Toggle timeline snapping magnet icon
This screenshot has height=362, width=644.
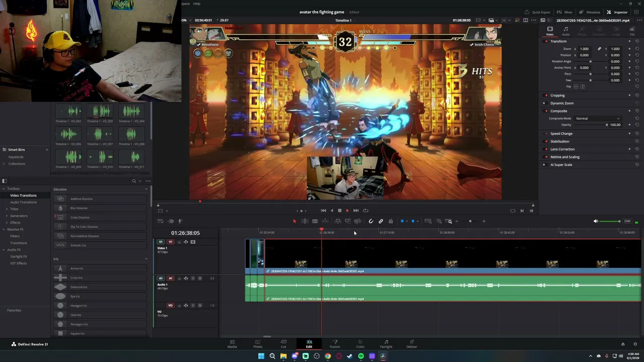pyautogui.click(x=371, y=221)
